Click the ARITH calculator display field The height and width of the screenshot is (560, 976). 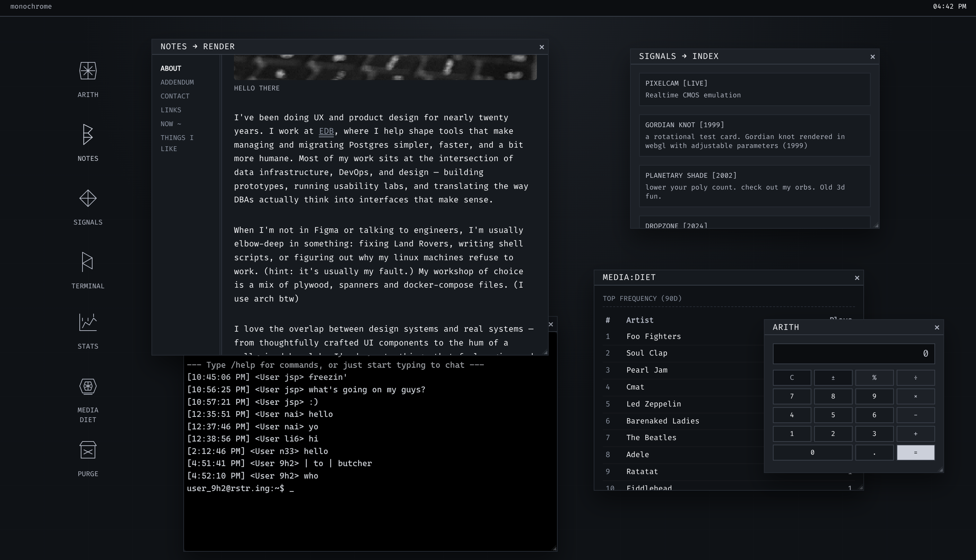pyautogui.click(x=854, y=353)
